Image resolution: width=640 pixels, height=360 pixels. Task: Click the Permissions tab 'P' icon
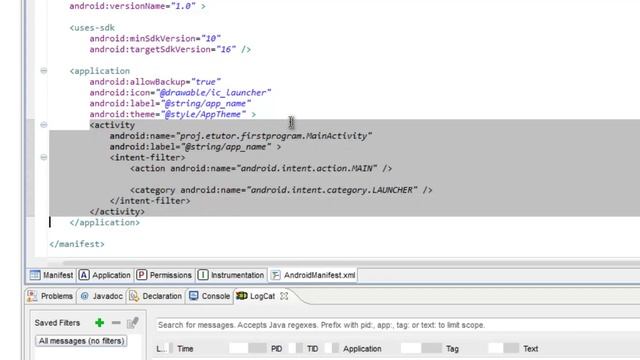(x=141, y=275)
